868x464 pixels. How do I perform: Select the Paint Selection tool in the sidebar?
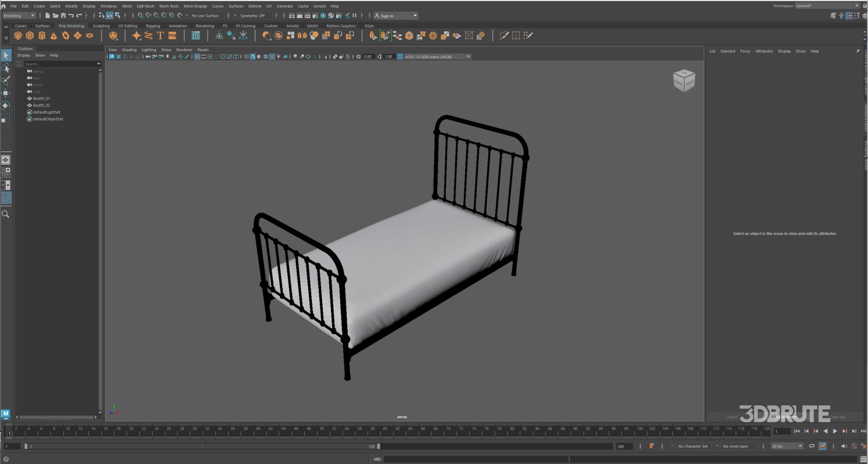pyautogui.click(x=6, y=79)
